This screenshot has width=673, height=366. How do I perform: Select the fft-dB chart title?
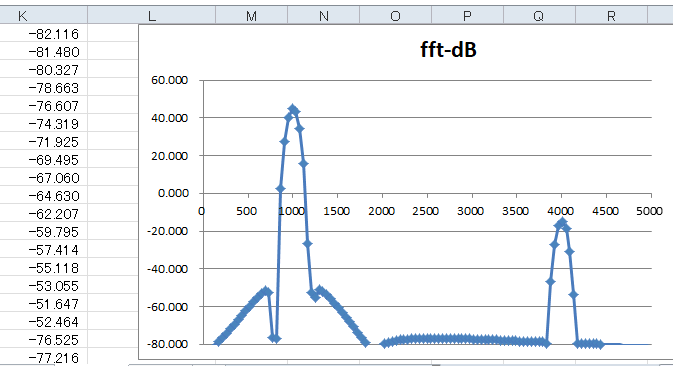[x=448, y=50]
